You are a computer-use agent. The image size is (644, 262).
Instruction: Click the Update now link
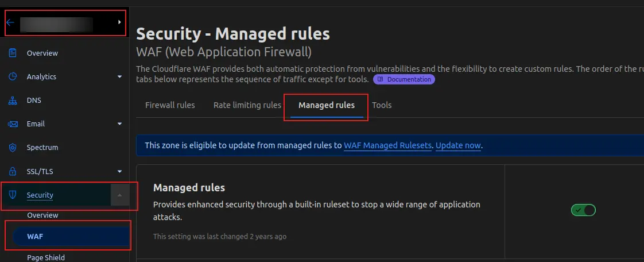point(458,145)
